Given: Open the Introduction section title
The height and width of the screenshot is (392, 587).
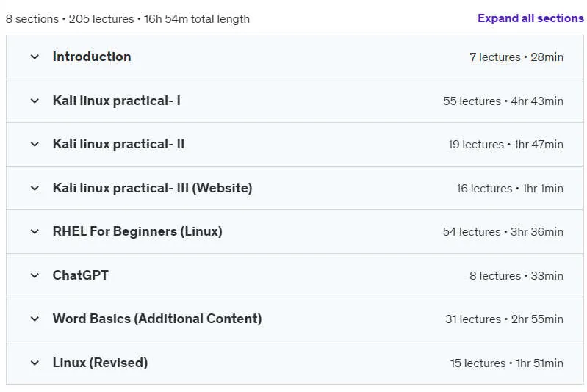Looking at the screenshot, I should (92, 57).
